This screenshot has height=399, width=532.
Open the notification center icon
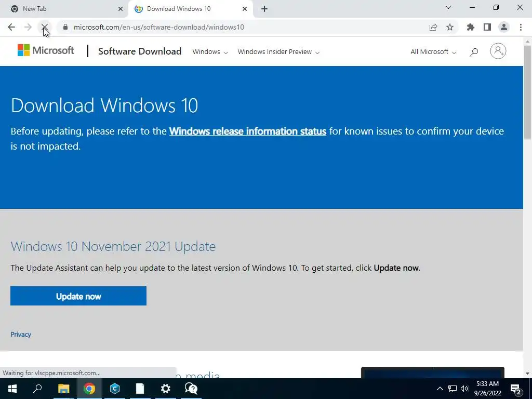[516, 389]
